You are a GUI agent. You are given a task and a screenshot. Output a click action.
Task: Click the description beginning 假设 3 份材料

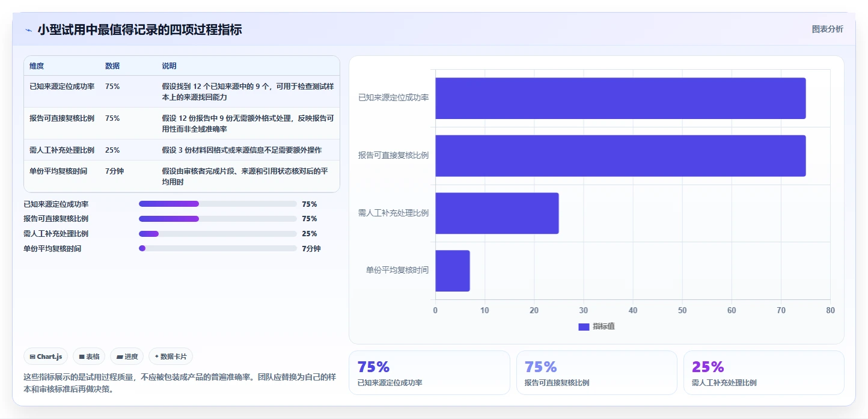pyautogui.click(x=242, y=150)
